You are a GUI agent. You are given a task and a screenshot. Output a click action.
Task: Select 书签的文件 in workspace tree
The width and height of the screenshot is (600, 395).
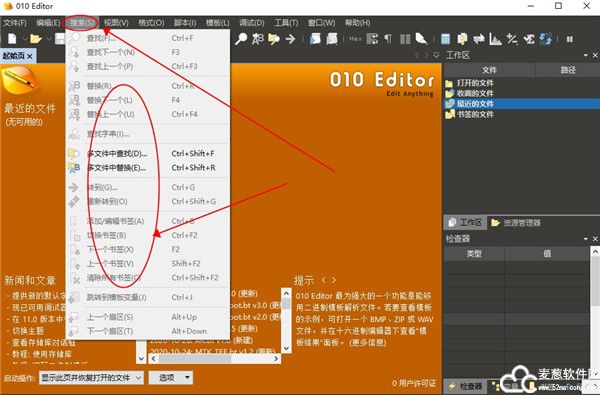coord(475,114)
